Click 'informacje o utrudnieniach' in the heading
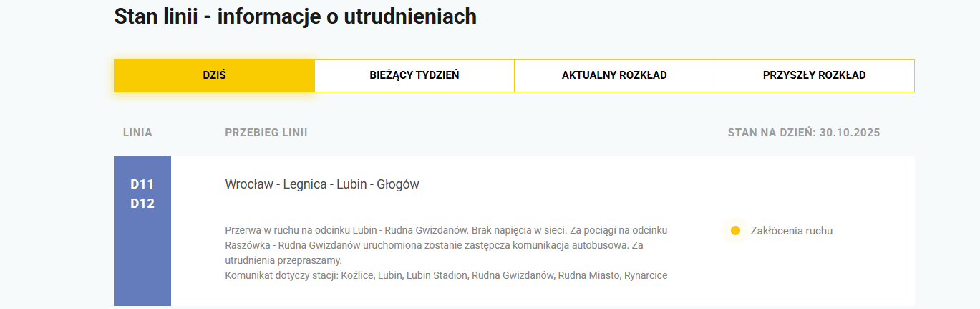Viewport: 980px width, 309px height. [x=346, y=16]
